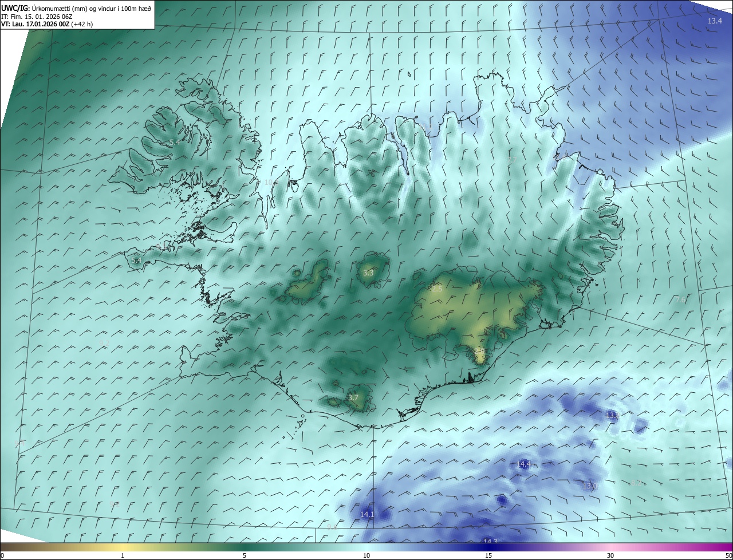Click the 14.3 value label above the colorbar

tap(490, 541)
